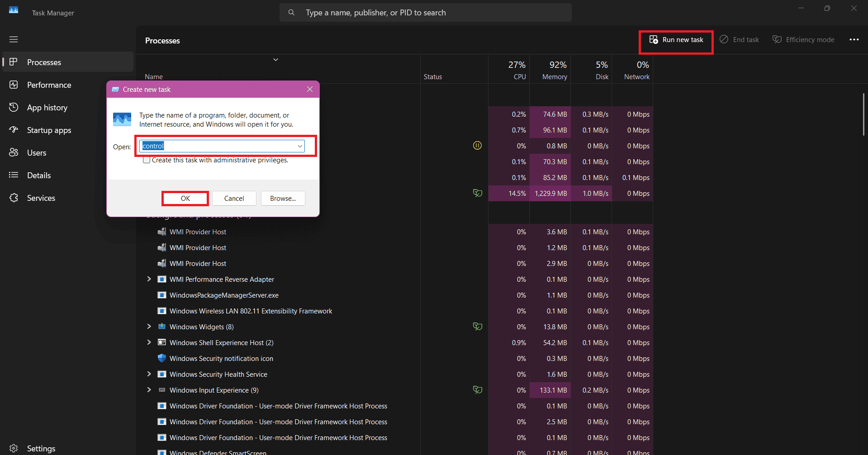Click the search box for processes

425,13
